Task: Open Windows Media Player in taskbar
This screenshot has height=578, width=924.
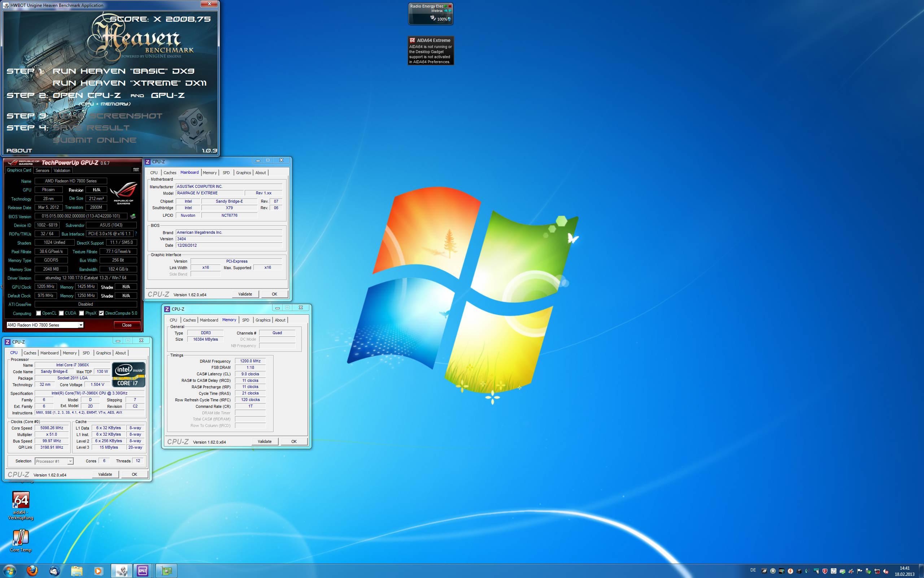Action: pos(98,571)
